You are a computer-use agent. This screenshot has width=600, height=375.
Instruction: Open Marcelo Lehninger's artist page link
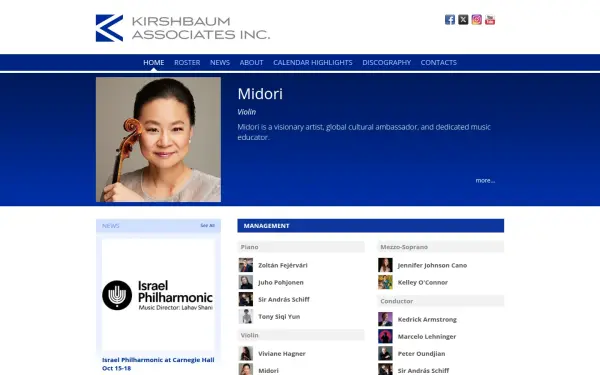[x=427, y=337]
